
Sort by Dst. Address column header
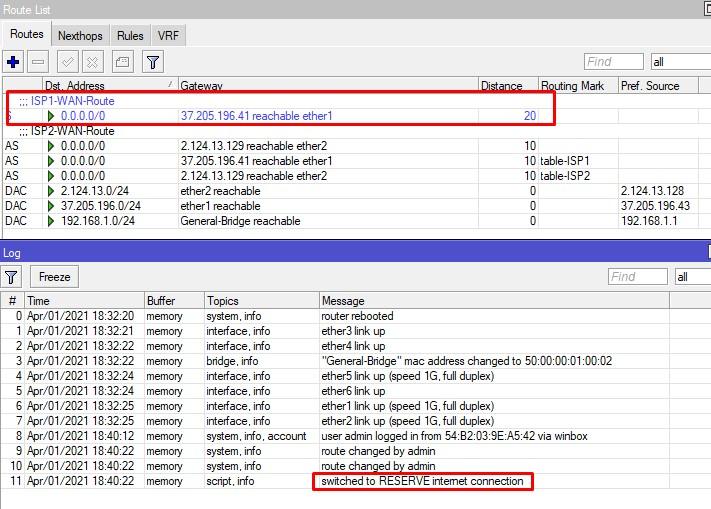[109, 85]
